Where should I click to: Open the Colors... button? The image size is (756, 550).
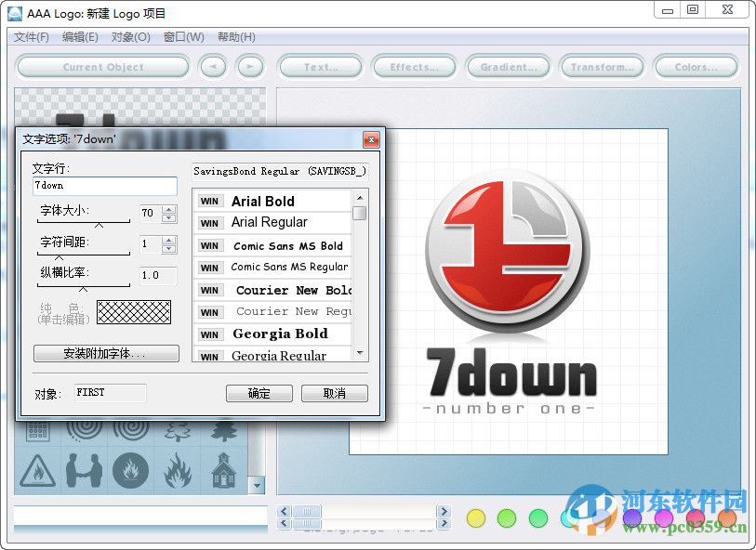click(x=696, y=67)
